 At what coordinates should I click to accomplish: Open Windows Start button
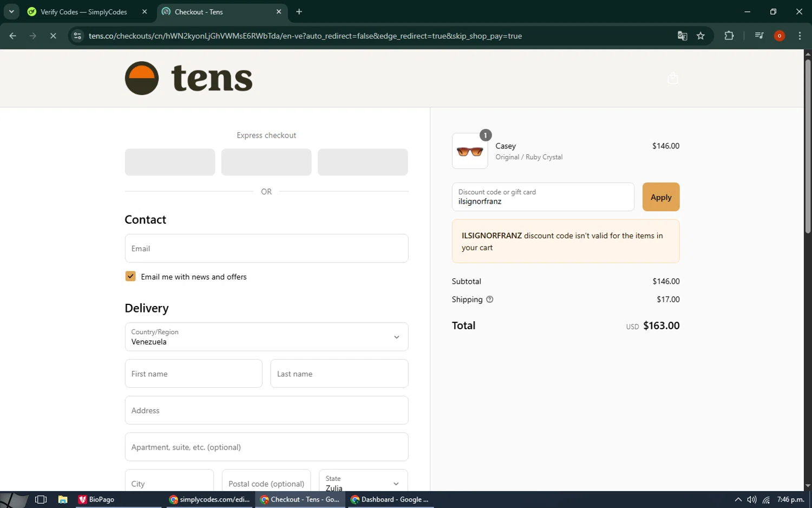coord(14,500)
